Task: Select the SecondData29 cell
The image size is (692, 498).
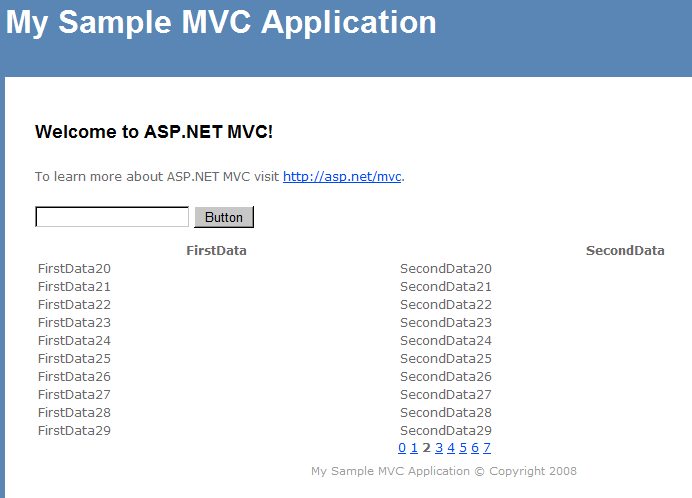Action: (x=446, y=430)
